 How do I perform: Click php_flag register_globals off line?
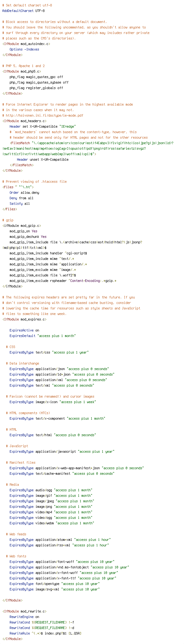36,88
